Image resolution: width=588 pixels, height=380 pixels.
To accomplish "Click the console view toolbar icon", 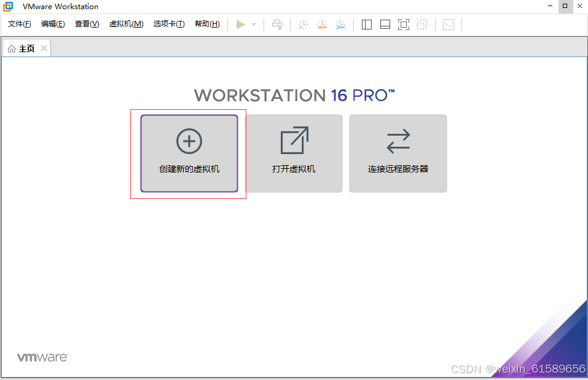I will coord(449,25).
